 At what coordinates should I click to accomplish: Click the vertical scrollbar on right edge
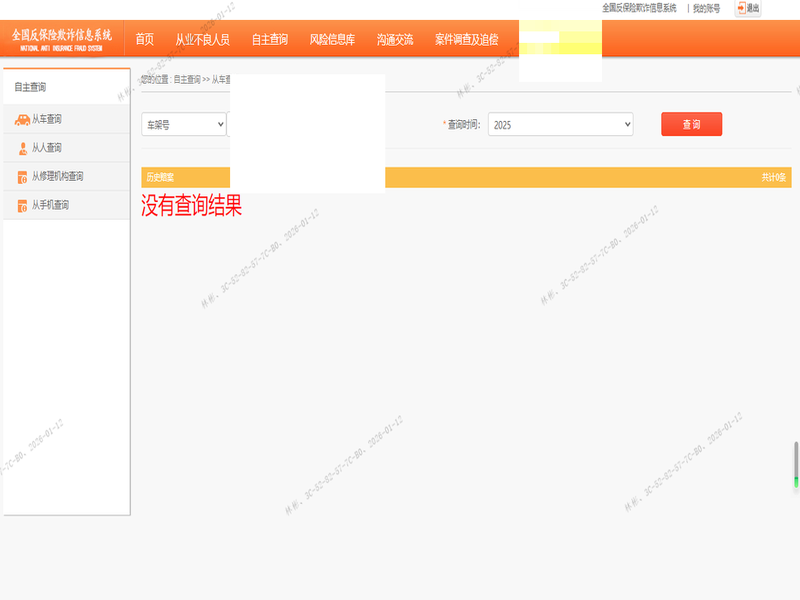[x=796, y=463]
